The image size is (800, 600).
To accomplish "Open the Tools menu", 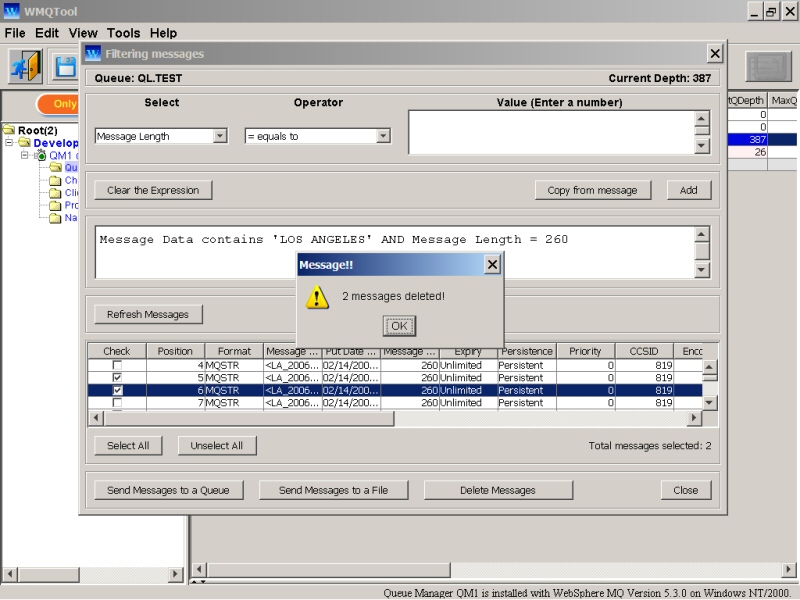I will (x=123, y=33).
